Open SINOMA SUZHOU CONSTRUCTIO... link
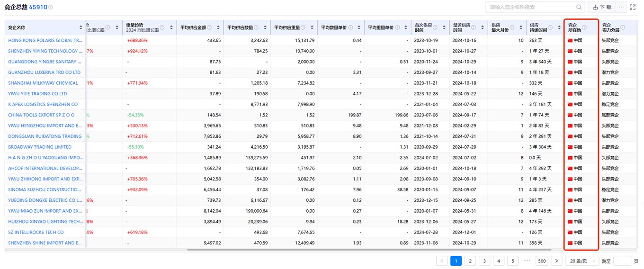 tap(45, 190)
